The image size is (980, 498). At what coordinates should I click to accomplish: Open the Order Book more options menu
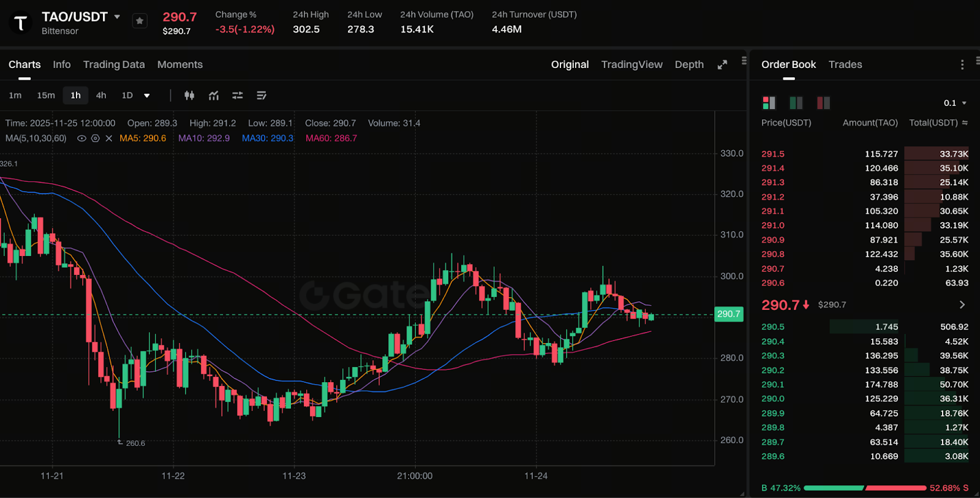pyautogui.click(x=962, y=64)
